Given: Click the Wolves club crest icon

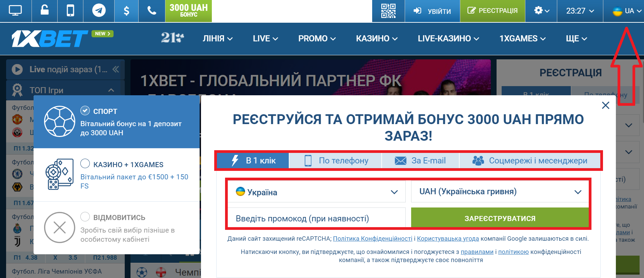Looking at the screenshot, I should (17, 187).
